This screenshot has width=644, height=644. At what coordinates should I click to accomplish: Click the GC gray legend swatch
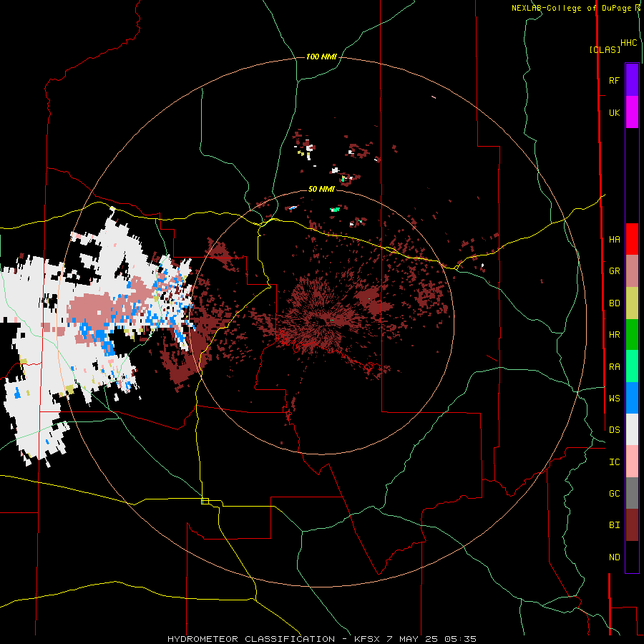point(632,493)
